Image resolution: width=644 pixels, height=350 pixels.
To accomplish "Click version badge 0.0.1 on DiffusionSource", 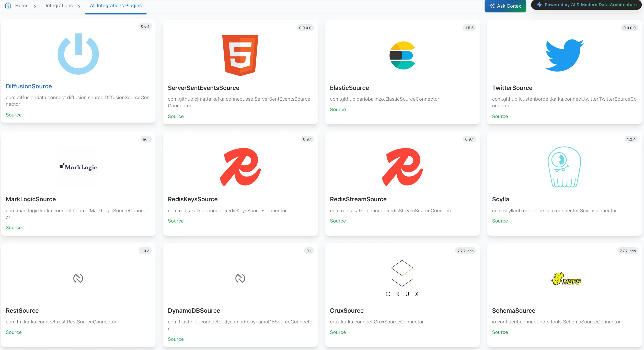I will (x=145, y=26).
